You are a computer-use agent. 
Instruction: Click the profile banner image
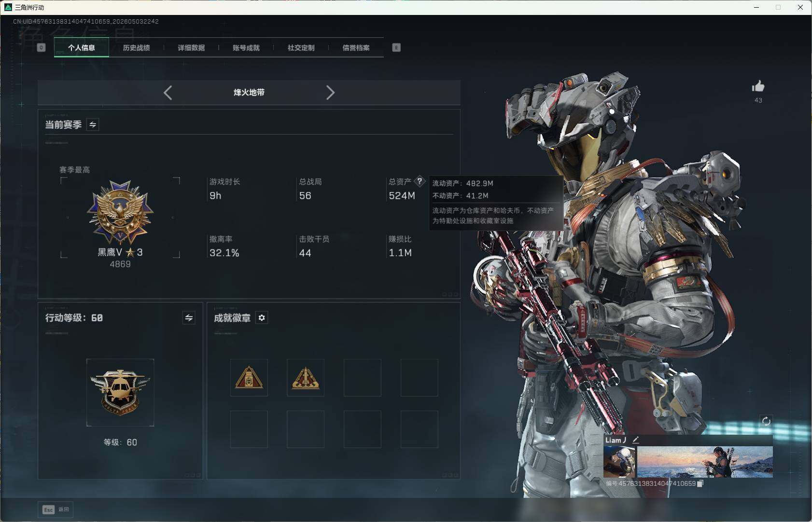(x=705, y=462)
